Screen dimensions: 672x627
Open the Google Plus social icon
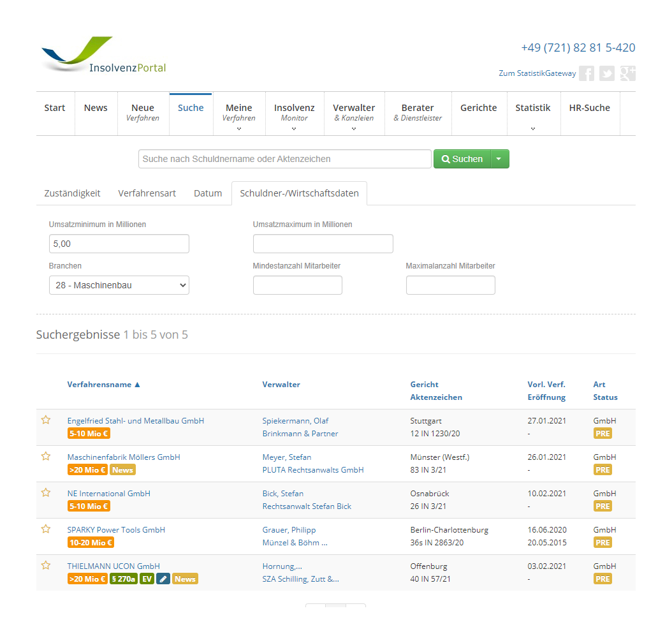[627, 73]
